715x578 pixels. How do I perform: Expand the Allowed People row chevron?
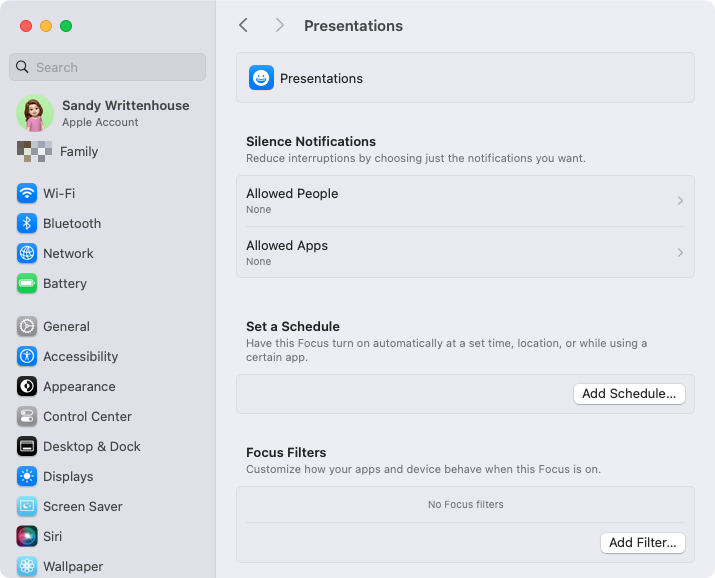(x=680, y=201)
